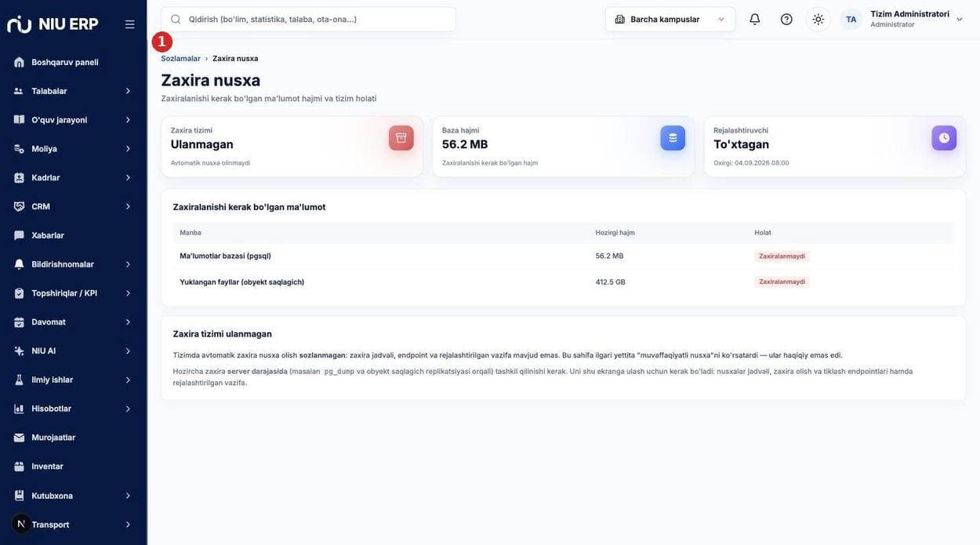Click the CRM handshake icon
Viewport: 980px width, 545px height.
pyautogui.click(x=19, y=206)
